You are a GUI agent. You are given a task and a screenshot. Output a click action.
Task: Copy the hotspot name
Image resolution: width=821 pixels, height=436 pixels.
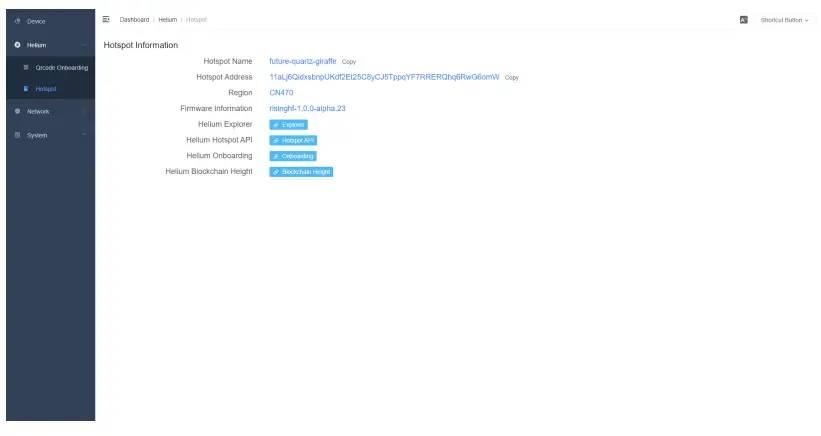[x=349, y=62]
